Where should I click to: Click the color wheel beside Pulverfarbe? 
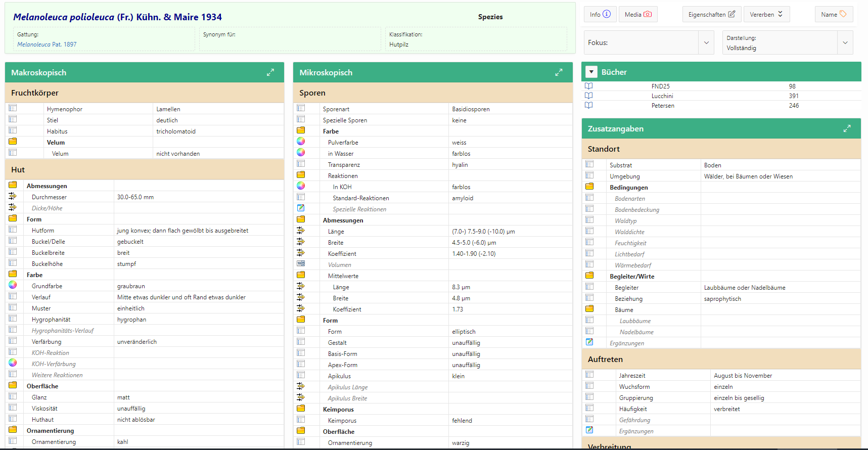[x=301, y=142]
